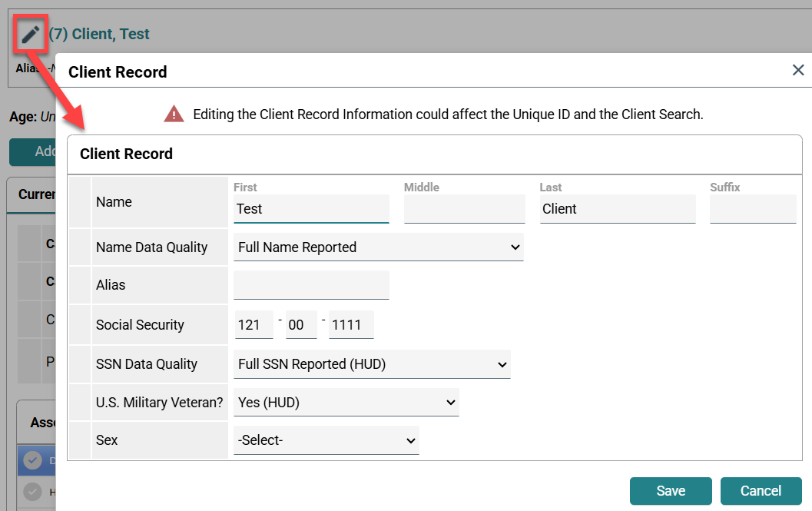Click the highlighted assessment checkmark icon
The width and height of the screenshot is (812, 511).
[32, 460]
